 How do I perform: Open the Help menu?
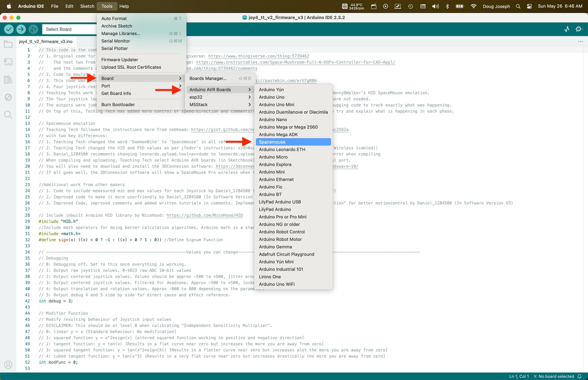124,6
